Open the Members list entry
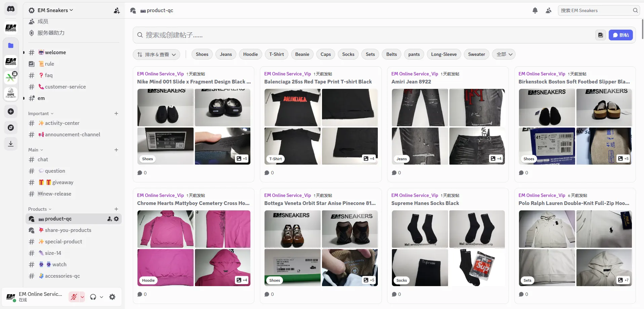644x309 pixels. tap(73, 22)
